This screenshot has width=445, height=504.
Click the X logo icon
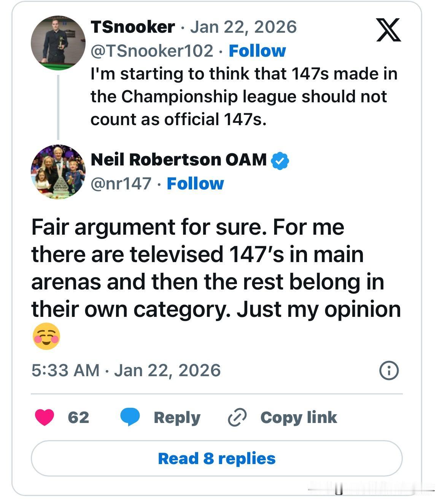[x=388, y=30]
